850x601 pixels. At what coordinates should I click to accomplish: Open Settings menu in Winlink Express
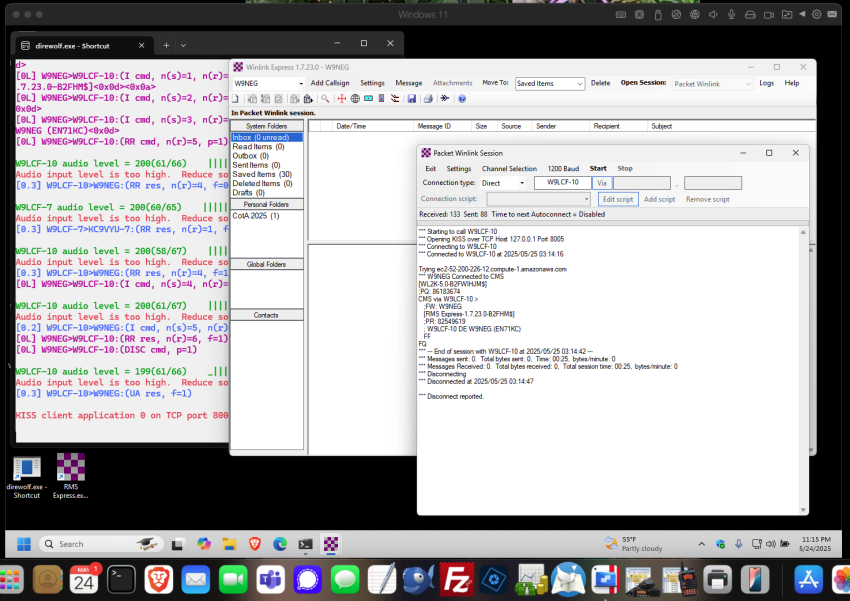[x=372, y=83]
